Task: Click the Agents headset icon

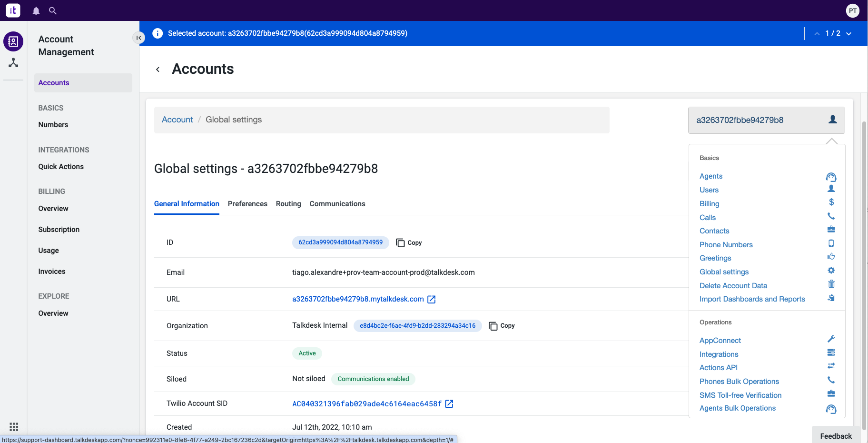Action: click(x=831, y=177)
